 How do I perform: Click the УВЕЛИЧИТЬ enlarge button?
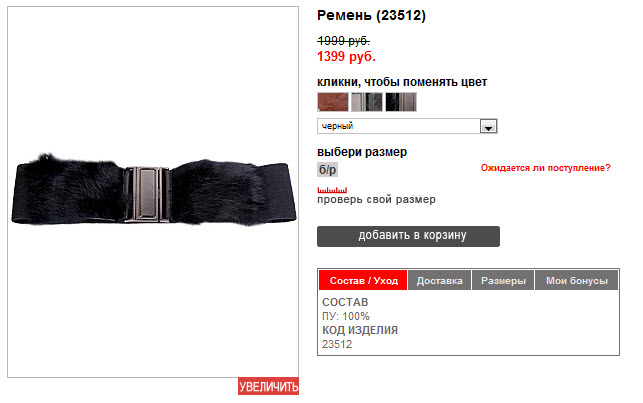[x=269, y=386]
